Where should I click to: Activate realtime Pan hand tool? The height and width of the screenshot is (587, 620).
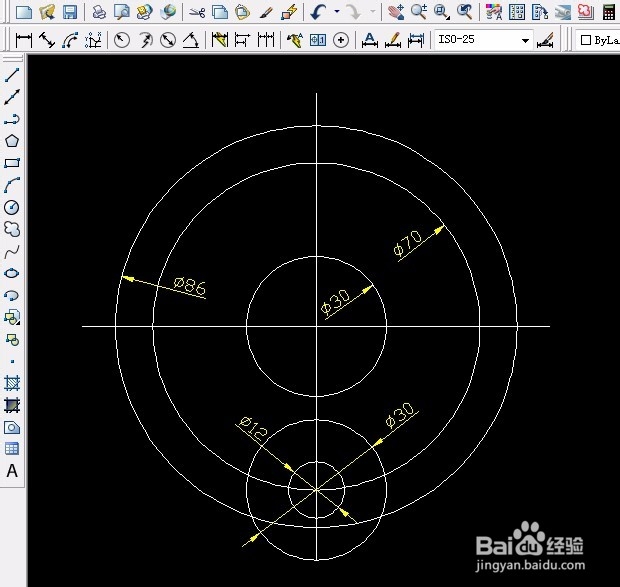pos(395,12)
